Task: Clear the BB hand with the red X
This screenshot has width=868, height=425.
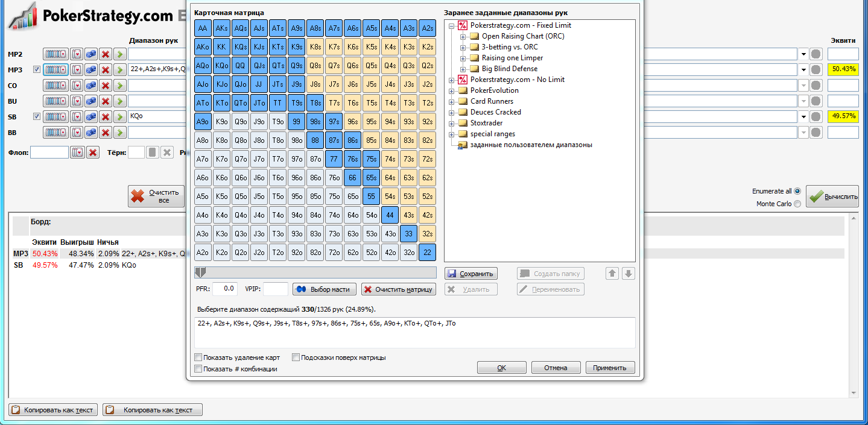Action: click(106, 133)
